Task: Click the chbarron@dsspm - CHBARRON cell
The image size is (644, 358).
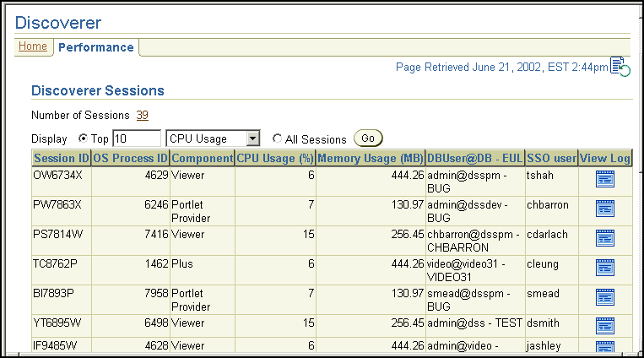Action: click(474, 241)
